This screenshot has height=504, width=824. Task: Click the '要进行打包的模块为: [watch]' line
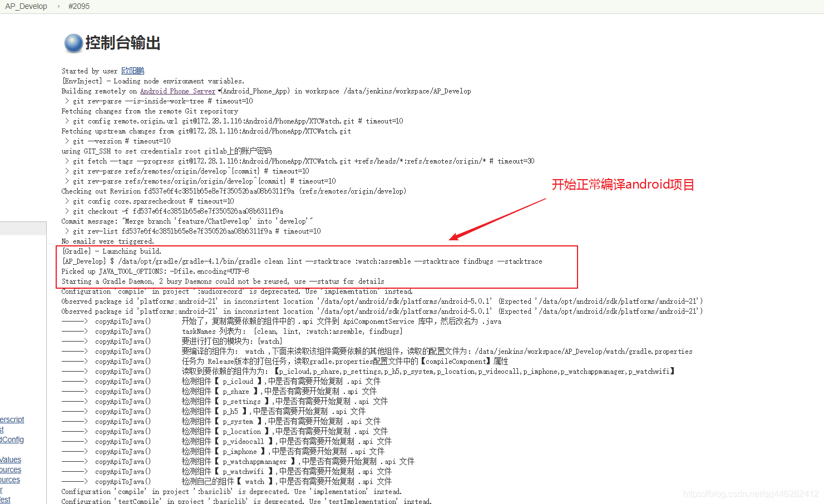[172, 342]
